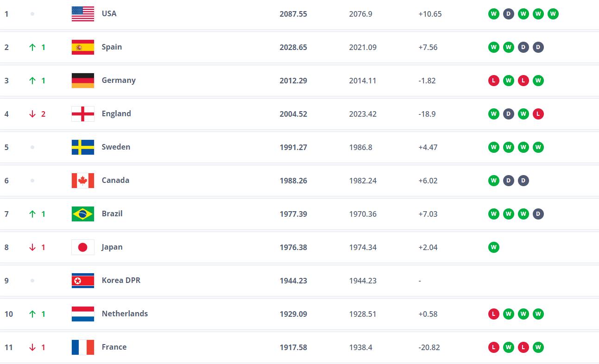This screenshot has width=599, height=364.
Task: Click the USA flag icon
Action: (83, 14)
